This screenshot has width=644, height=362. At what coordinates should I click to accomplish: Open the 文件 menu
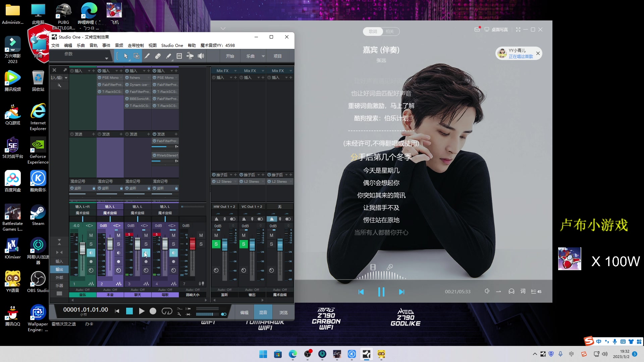pos(56,46)
